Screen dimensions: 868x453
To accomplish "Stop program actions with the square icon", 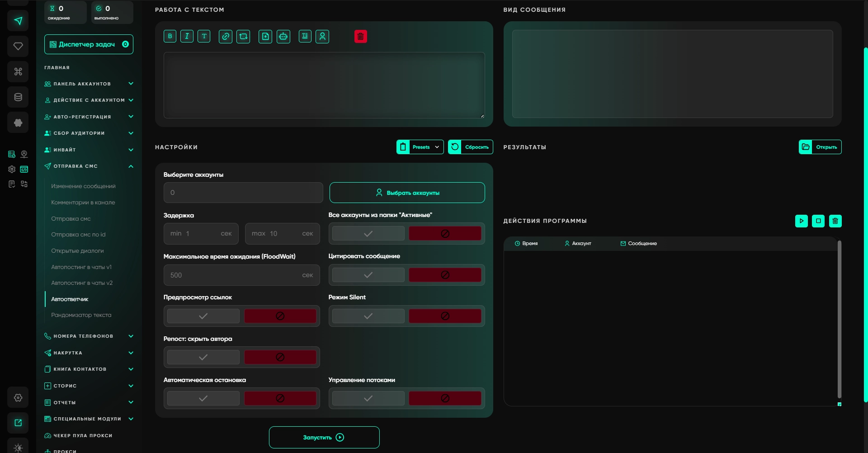I will 818,221.
